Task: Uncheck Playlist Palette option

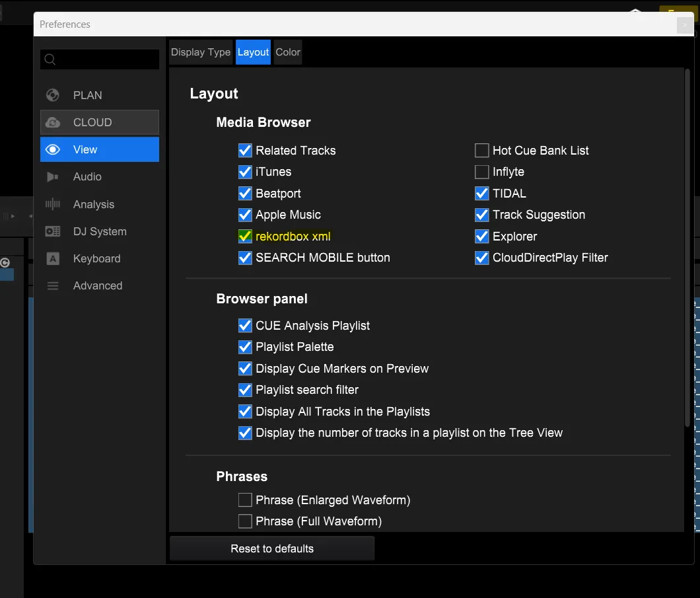Action: (245, 347)
